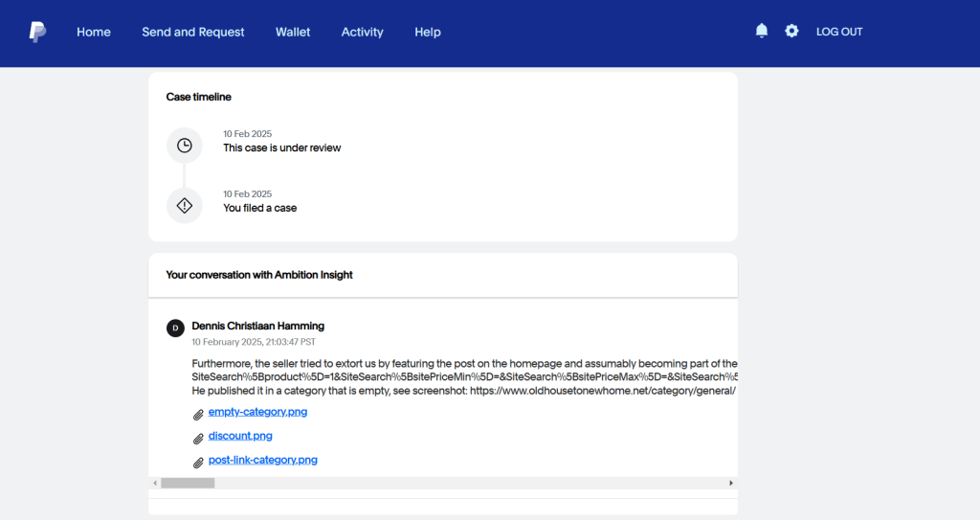Click the D avatar of Dennis Hamming
This screenshot has height=520, width=980.
[x=175, y=328]
